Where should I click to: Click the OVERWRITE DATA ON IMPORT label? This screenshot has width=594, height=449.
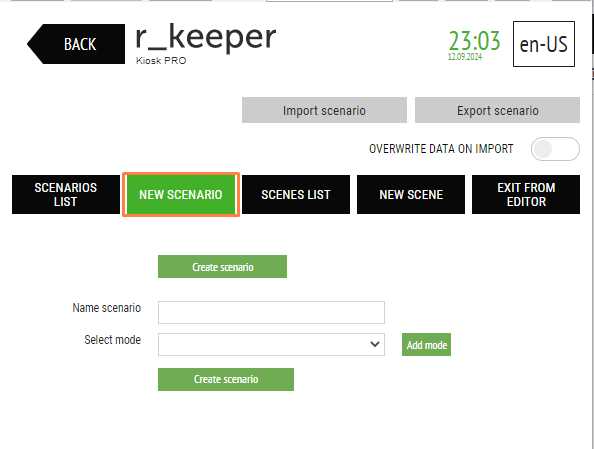pos(441,149)
